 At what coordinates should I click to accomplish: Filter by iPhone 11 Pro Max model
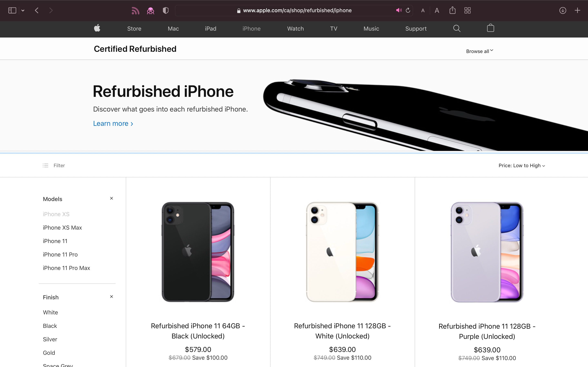(x=66, y=268)
